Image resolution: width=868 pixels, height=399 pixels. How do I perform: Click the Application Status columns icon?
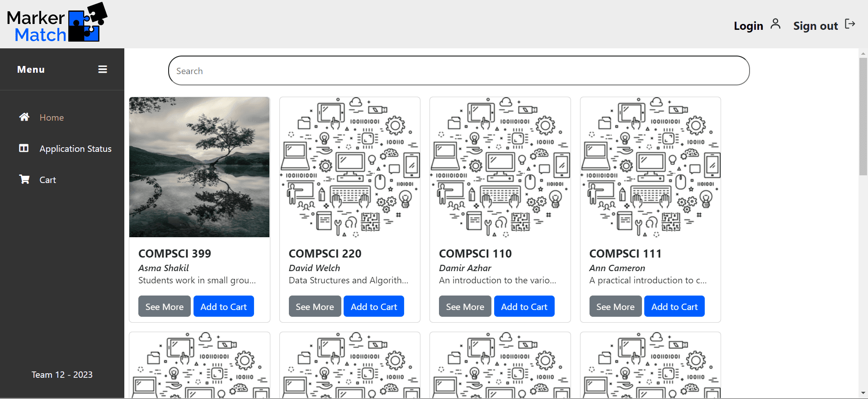(x=24, y=148)
